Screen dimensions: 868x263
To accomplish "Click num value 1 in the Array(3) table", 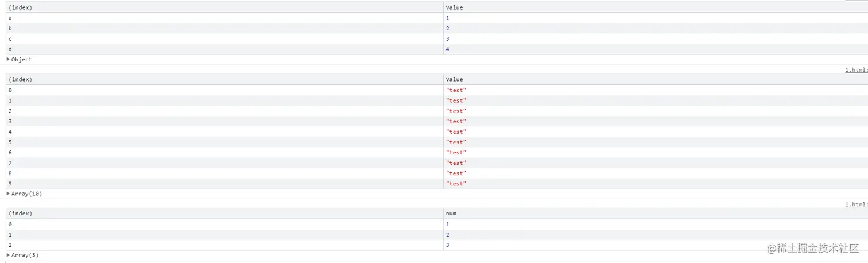I will [x=447, y=225].
